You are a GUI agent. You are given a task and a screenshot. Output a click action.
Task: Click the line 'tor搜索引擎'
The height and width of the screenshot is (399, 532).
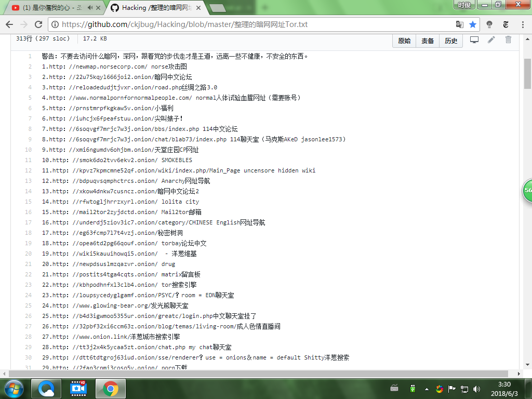point(119,285)
